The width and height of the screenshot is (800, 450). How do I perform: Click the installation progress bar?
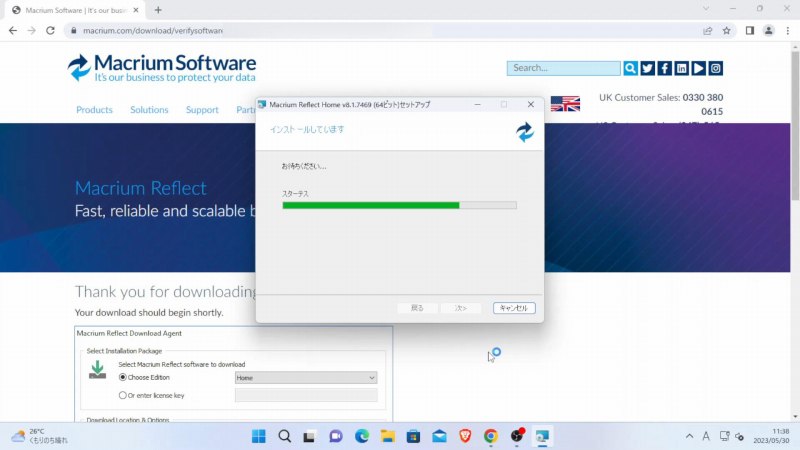[399, 205]
